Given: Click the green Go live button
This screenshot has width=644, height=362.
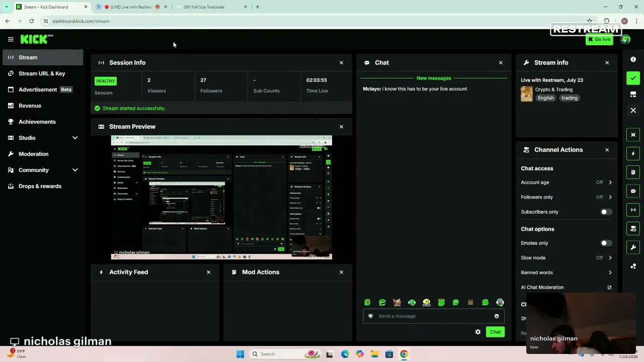Looking at the screenshot, I should (x=599, y=39).
